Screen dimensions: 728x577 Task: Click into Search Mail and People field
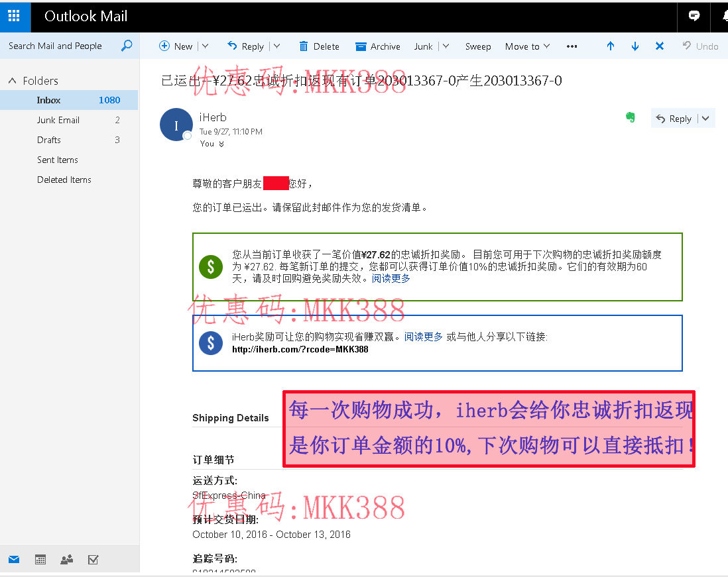click(55, 46)
